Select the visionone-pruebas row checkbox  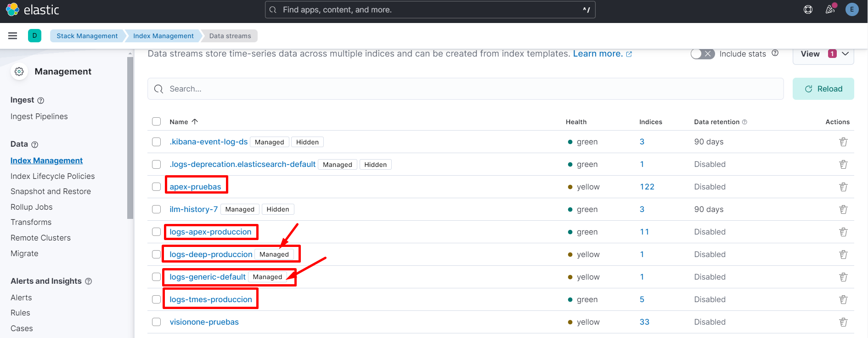(157, 322)
